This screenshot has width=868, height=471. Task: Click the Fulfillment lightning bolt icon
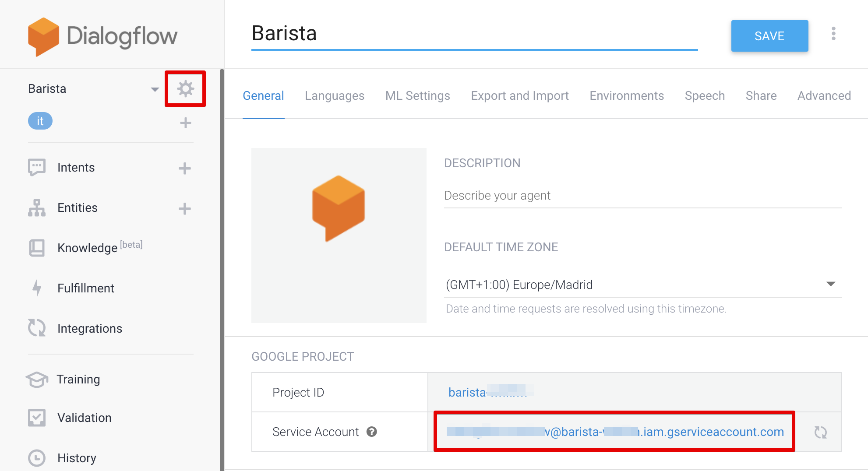click(x=37, y=288)
